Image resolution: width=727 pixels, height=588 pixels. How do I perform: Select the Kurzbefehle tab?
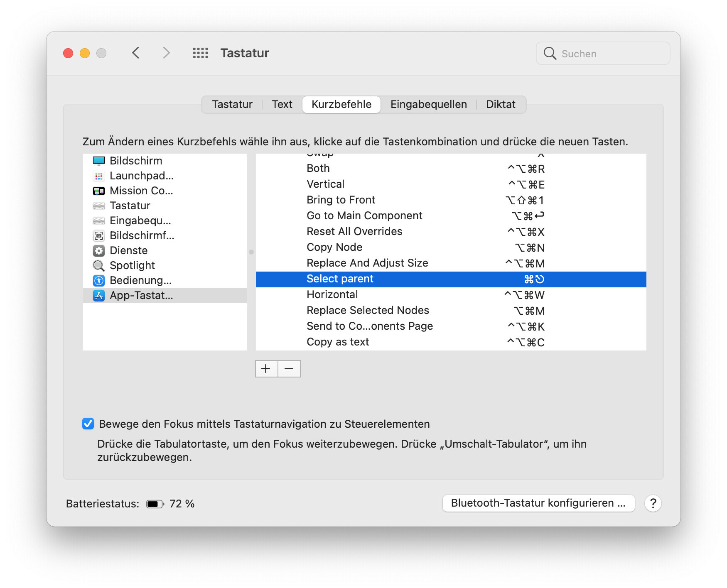[x=341, y=104]
